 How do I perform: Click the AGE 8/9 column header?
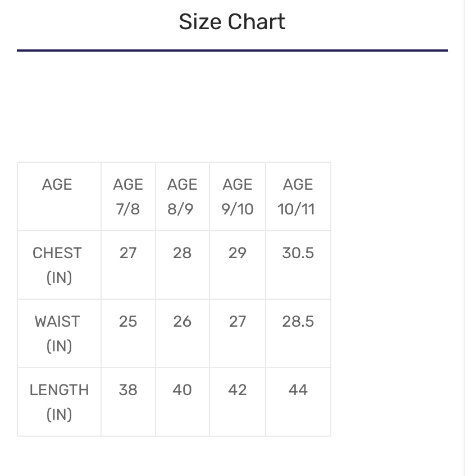182,196
